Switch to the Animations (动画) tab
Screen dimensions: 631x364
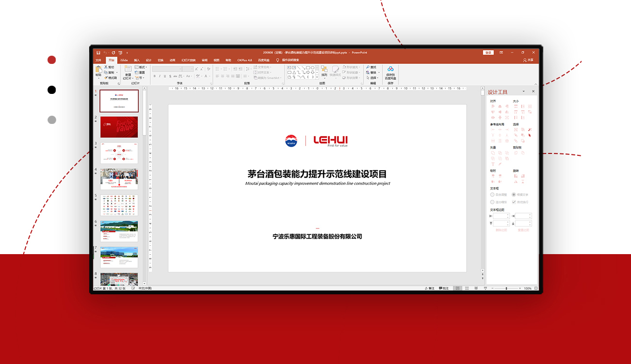(x=173, y=60)
